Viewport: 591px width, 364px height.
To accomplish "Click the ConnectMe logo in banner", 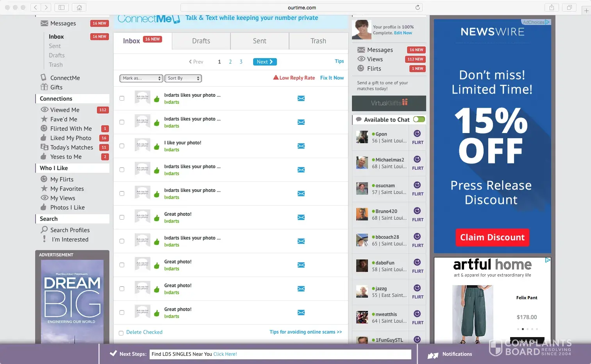I will [149, 19].
